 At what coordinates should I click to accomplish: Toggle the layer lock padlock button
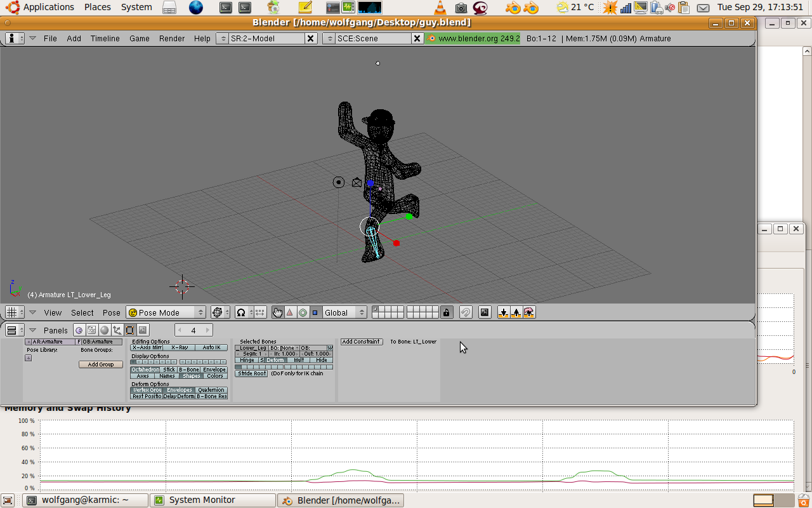[447, 312]
